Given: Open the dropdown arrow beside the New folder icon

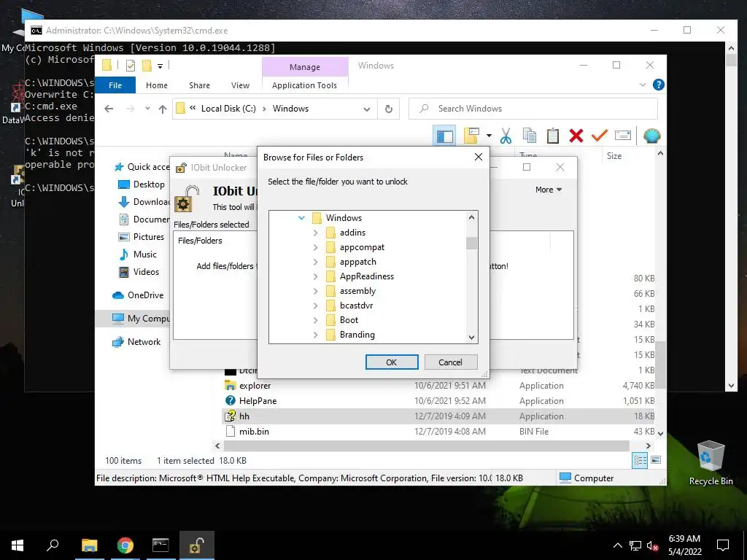Looking at the screenshot, I should (489, 136).
